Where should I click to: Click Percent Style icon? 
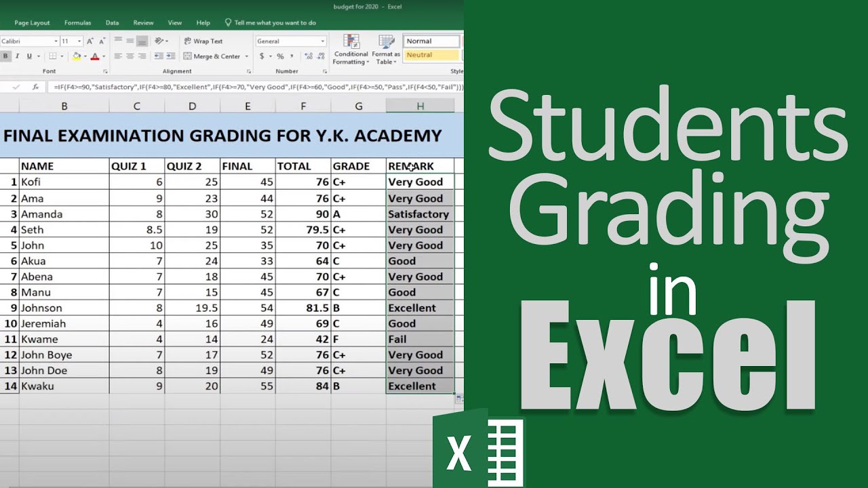280,56
